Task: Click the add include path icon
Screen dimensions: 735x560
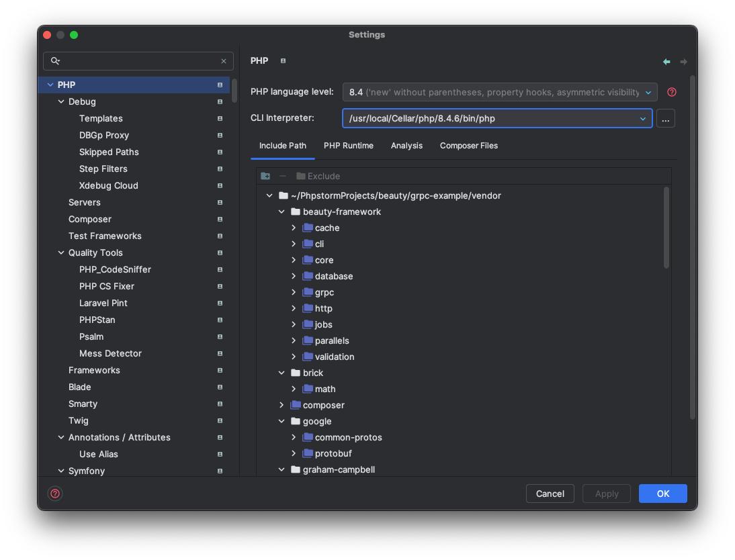Action: [265, 176]
